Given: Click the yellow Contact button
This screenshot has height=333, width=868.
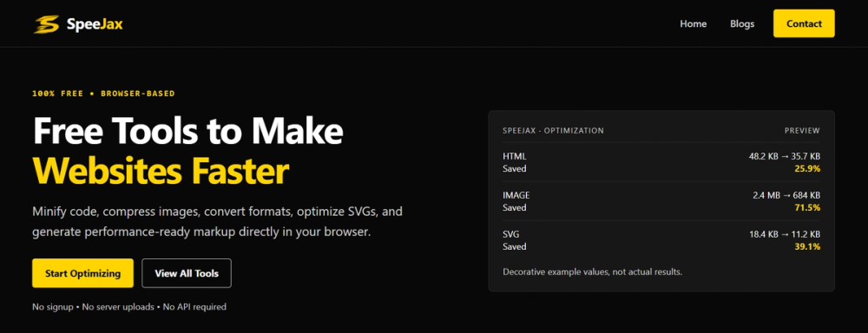Looking at the screenshot, I should [804, 23].
